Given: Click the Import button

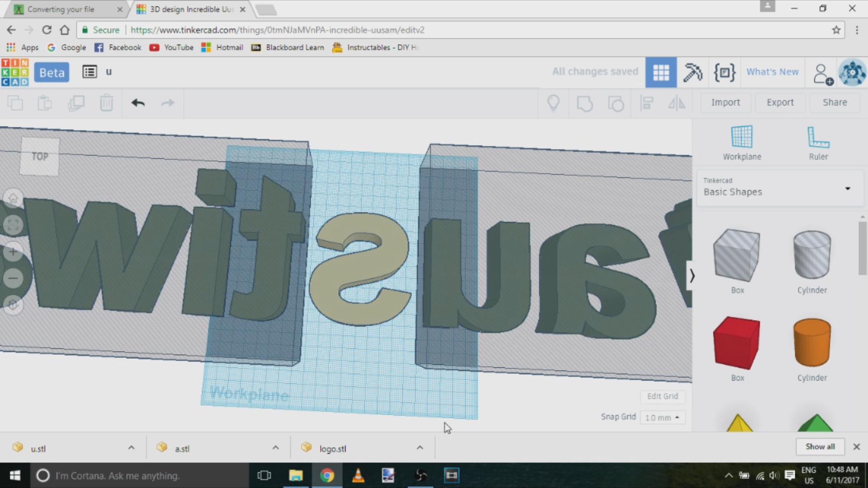Looking at the screenshot, I should (725, 103).
